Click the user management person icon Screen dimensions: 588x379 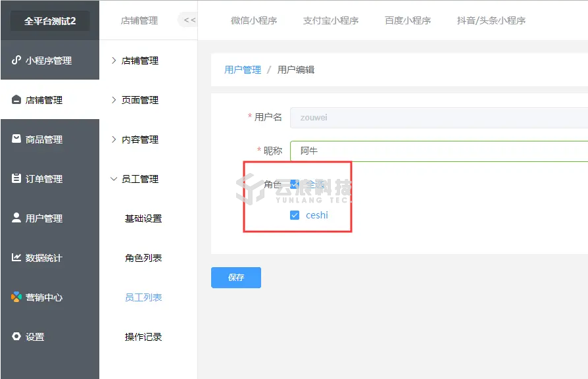click(x=16, y=218)
